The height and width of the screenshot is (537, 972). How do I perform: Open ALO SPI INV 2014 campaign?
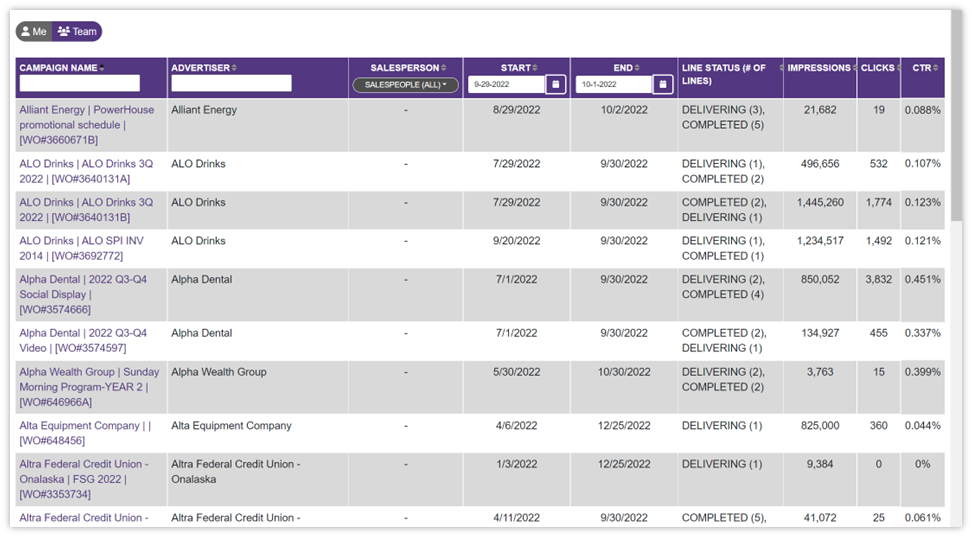click(81, 249)
